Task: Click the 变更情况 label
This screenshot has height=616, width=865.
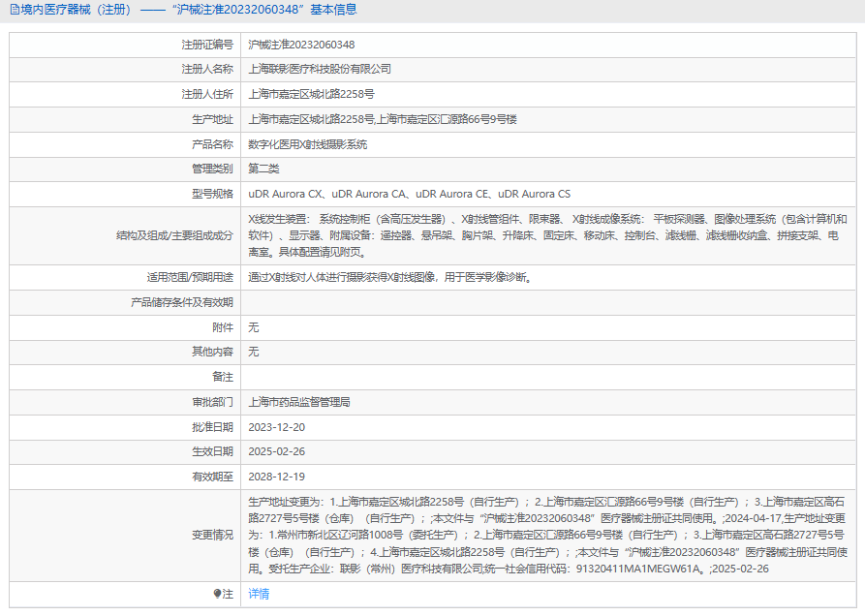Action: pos(212,535)
